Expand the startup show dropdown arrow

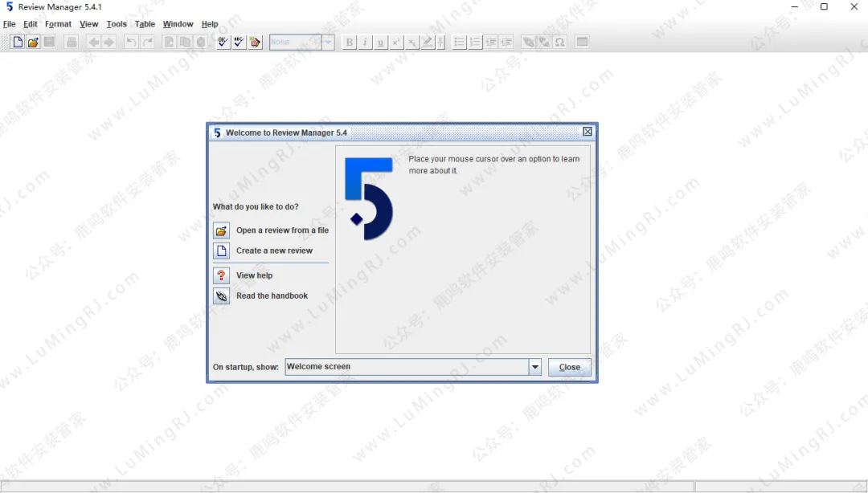pos(535,367)
